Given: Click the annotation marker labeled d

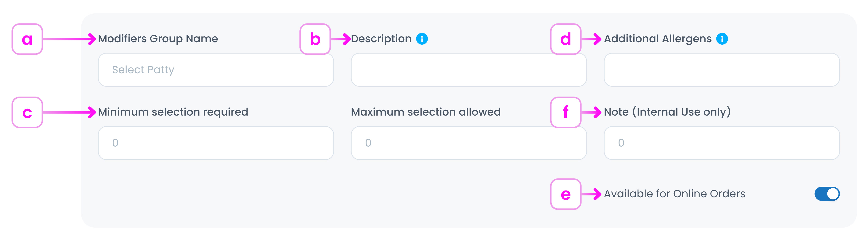Looking at the screenshot, I should click(x=566, y=39).
